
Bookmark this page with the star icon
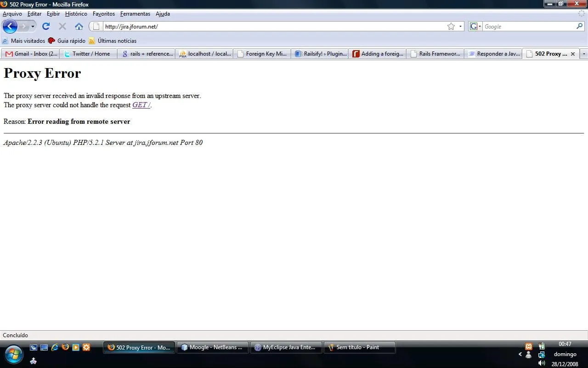(451, 26)
